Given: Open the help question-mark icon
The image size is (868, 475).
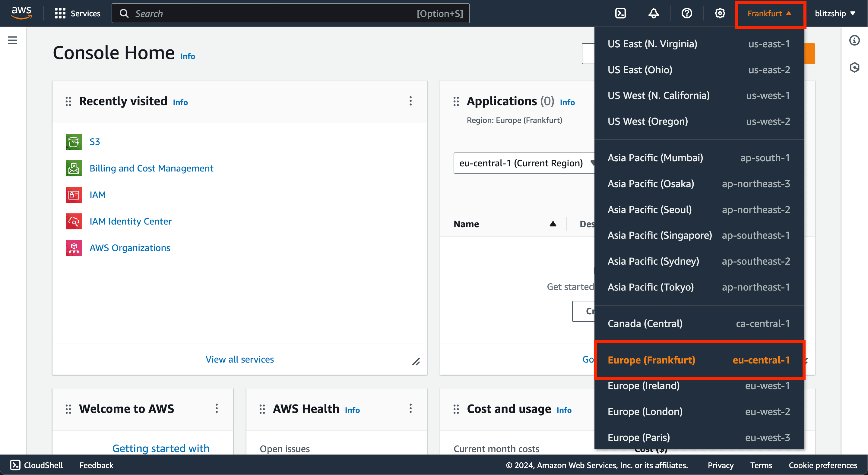Looking at the screenshot, I should [x=686, y=14].
